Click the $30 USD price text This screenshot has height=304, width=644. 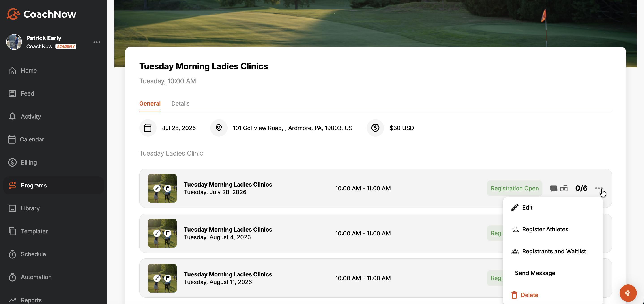click(x=402, y=128)
